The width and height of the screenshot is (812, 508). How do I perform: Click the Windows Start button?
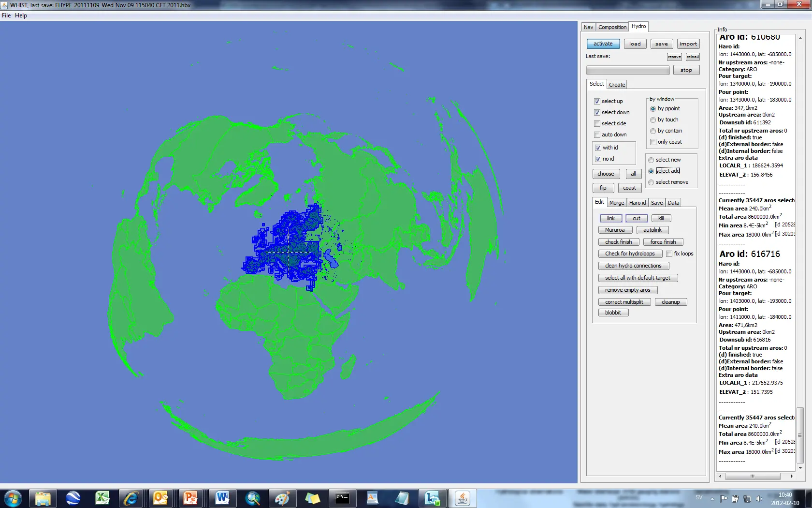click(13, 498)
